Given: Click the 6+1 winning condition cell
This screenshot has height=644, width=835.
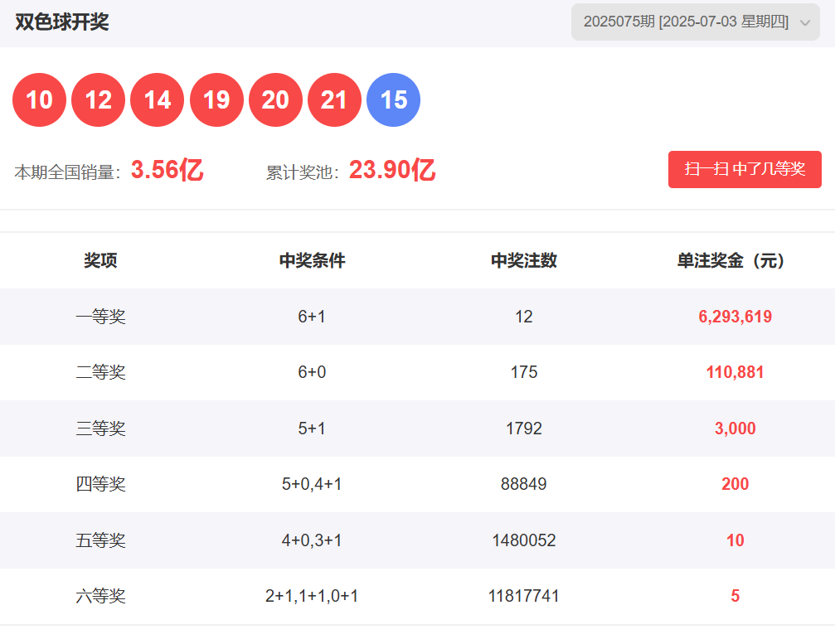Looking at the screenshot, I should [x=312, y=317].
